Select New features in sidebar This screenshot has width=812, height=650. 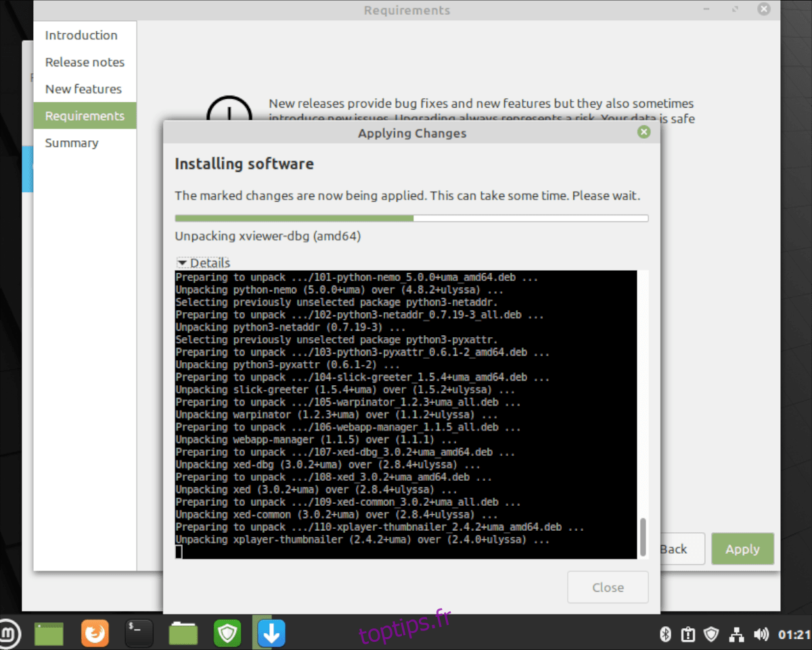83,89
